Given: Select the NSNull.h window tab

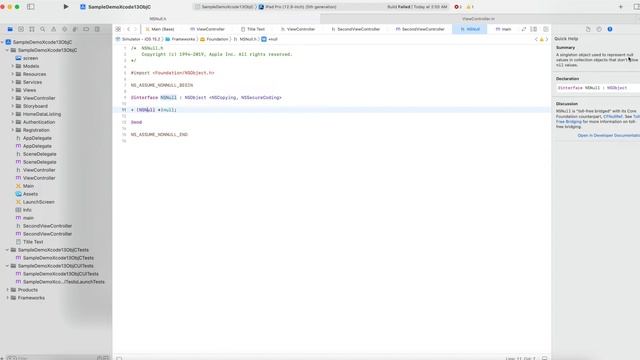Looking at the screenshot, I should click(158, 19).
